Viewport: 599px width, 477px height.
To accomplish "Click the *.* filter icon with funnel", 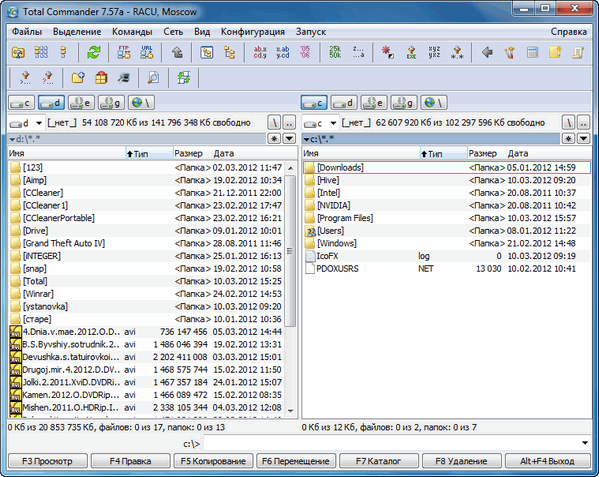I will pyautogui.click(x=457, y=52).
